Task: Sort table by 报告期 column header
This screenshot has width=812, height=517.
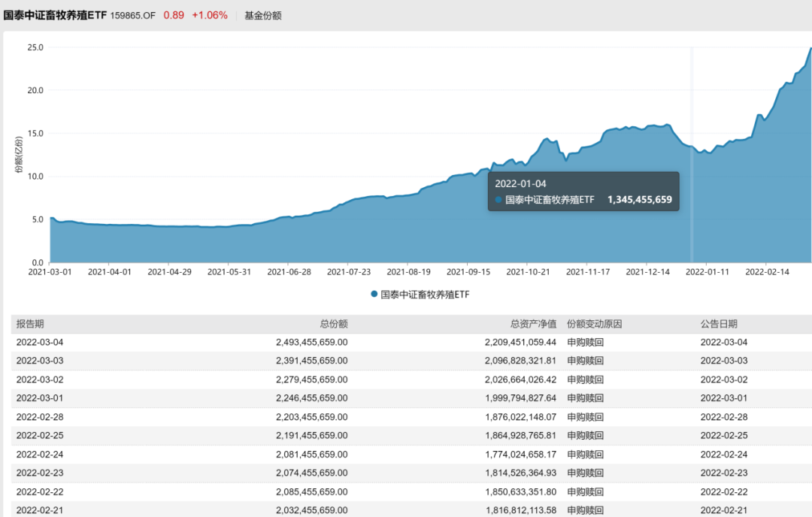Action: tap(30, 324)
